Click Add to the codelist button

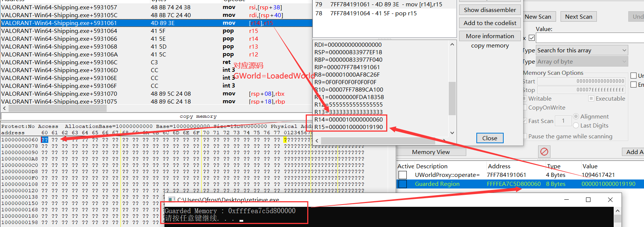pos(490,23)
